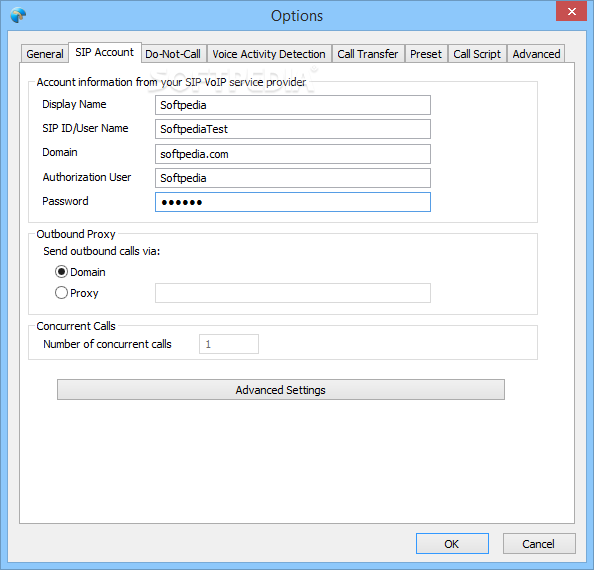Click inside the Password field
This screenshot has width=594, height=570.
point(293,202)
